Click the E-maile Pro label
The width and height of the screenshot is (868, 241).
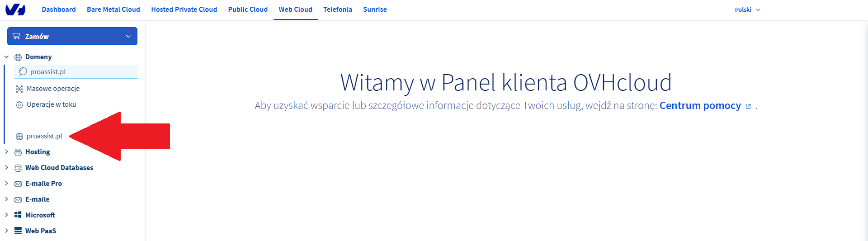click(43, 184)
